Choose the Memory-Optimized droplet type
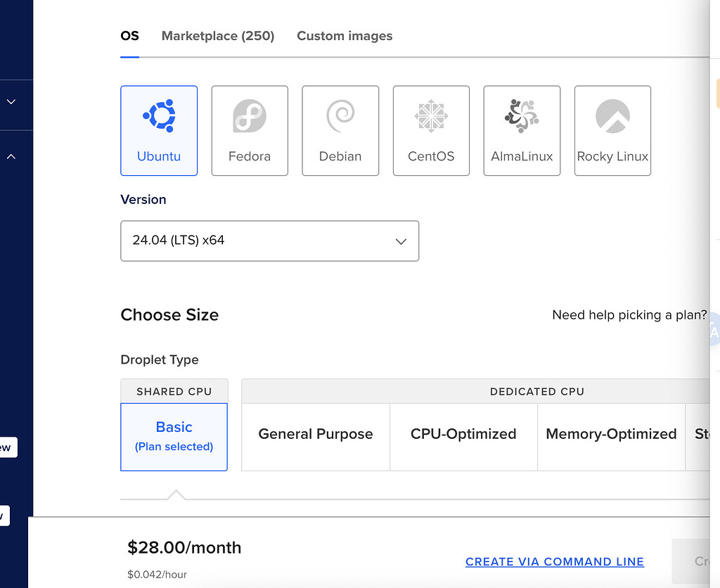The width and height of the screenshot is (720, 588). pyautogui.click(x=611, y=437)
